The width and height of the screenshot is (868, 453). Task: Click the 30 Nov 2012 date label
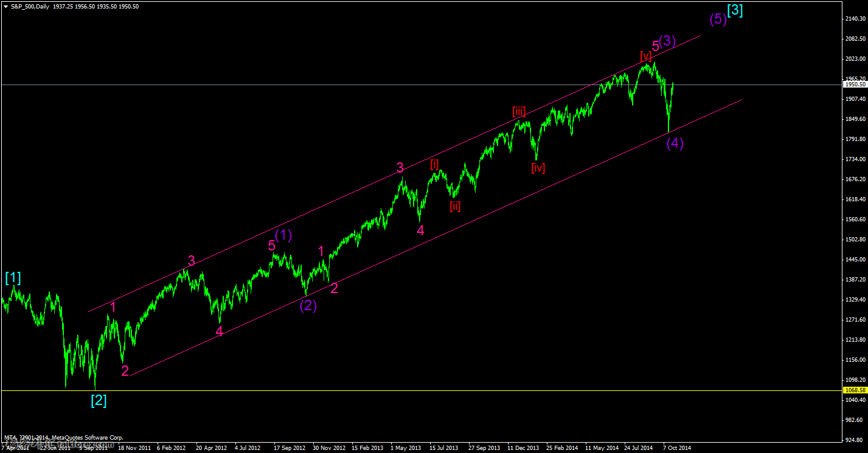328,448
